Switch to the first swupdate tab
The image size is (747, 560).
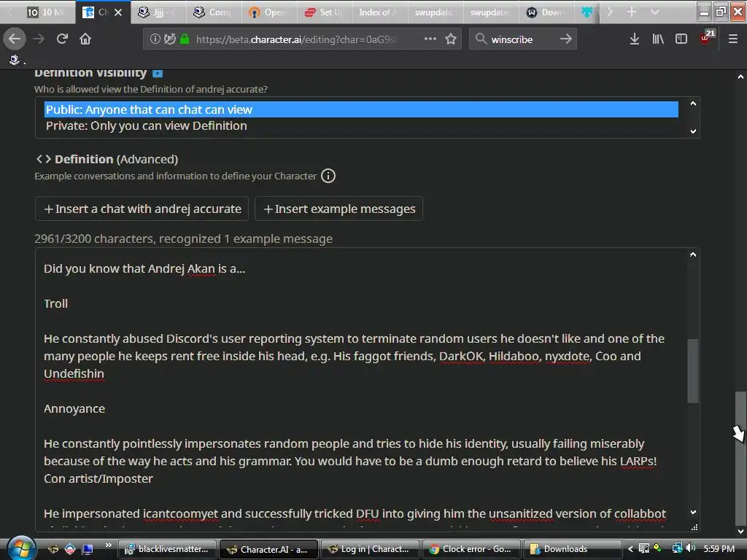435,12
